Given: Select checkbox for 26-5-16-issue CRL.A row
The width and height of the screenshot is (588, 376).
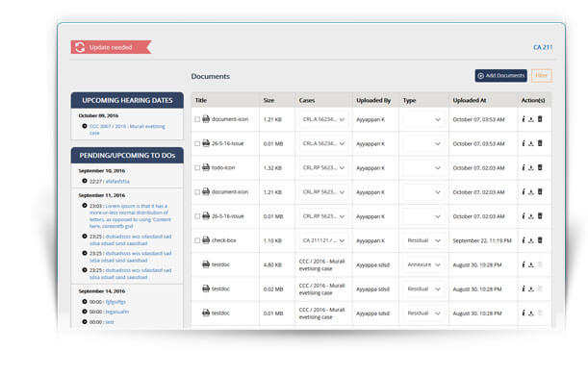Looking at the screenshot, I should (197, 144).
